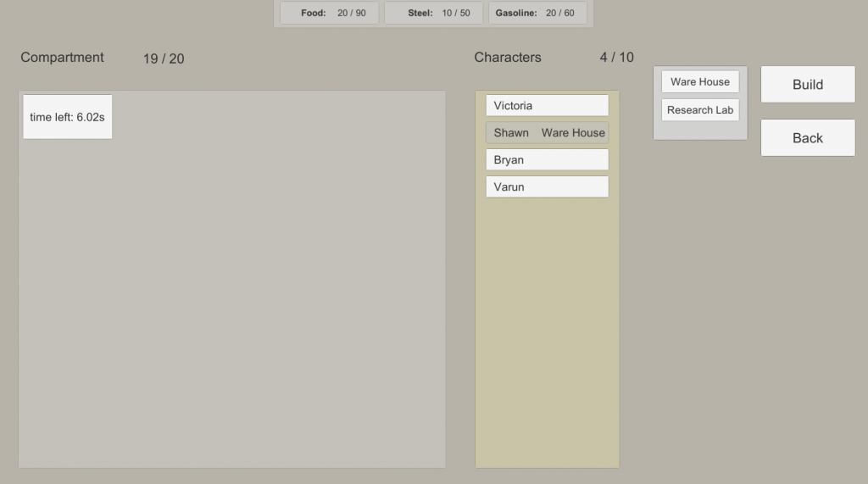
Task: Choose Research Lab building option
Action: point(700,109)
